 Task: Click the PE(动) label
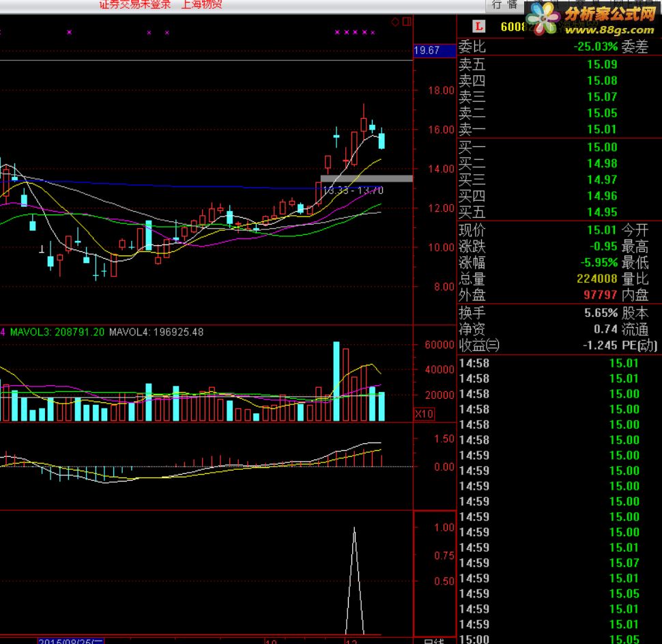pyautogui.click(x=639, y=346)
